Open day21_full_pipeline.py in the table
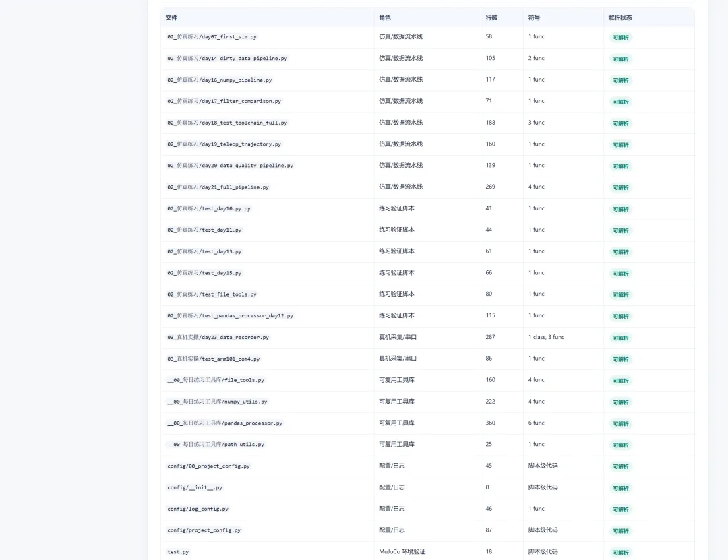This screenshot has height=560, width=728. pyautogui.click(x=218, y=187)
